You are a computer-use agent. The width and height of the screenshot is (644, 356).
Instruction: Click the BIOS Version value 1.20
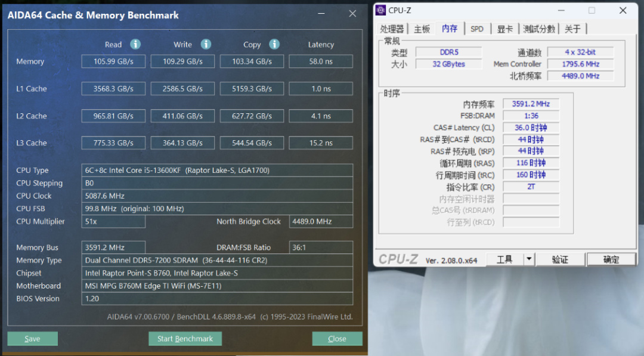pos(217,299)
